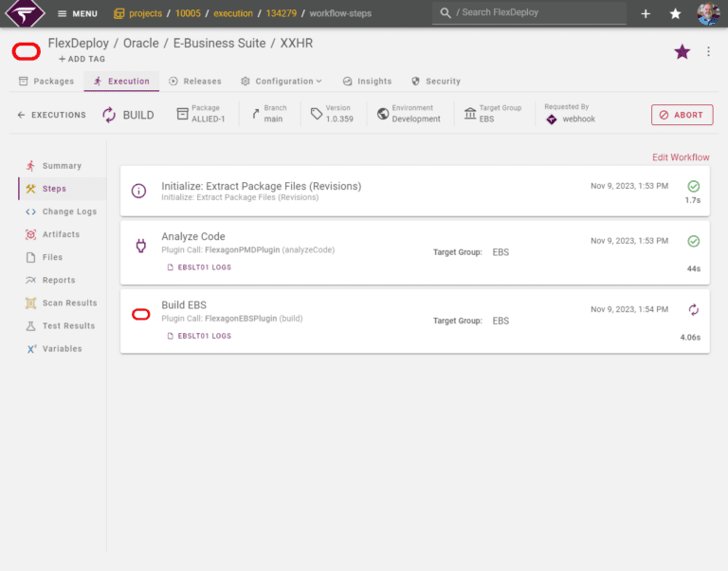Switch to the Releases tab
The width and height of the screenshot is (728, 571).
coord(195,82)
